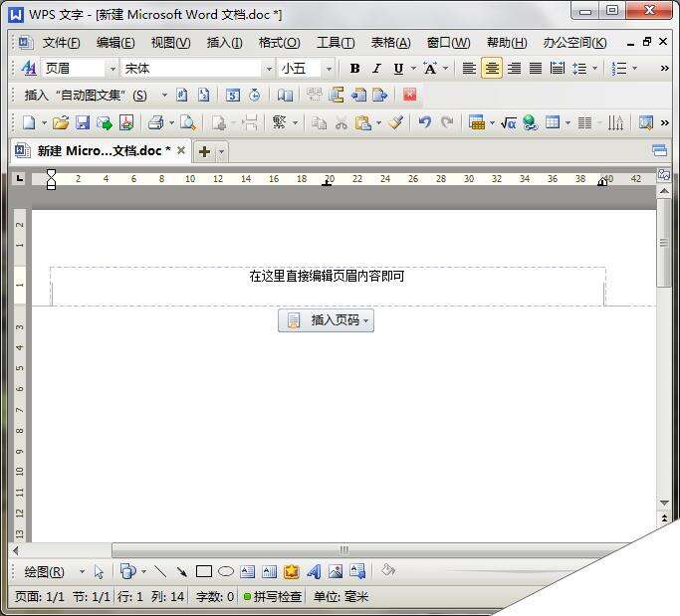Insert an equation with formula icon

tap(509, 123)
